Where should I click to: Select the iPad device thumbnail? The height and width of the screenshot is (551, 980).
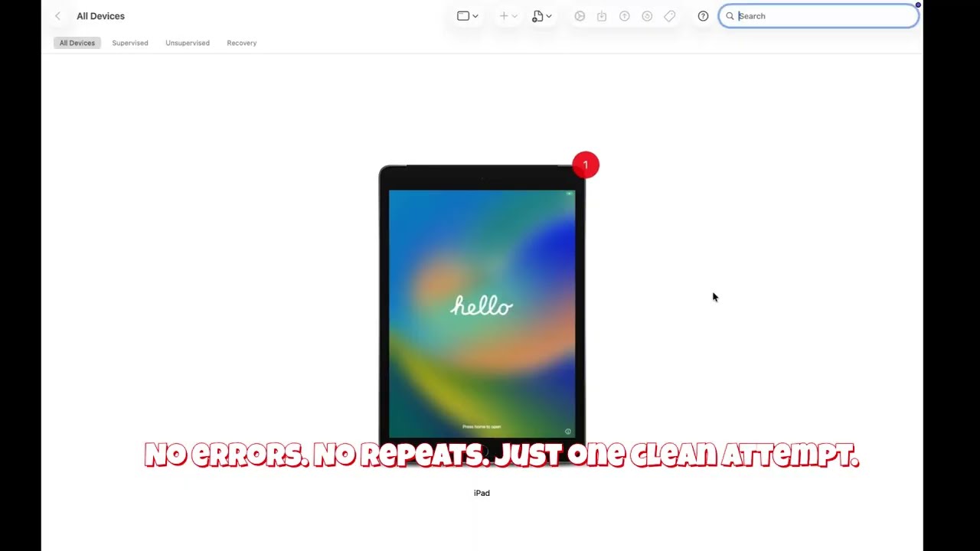coord(482,314)
